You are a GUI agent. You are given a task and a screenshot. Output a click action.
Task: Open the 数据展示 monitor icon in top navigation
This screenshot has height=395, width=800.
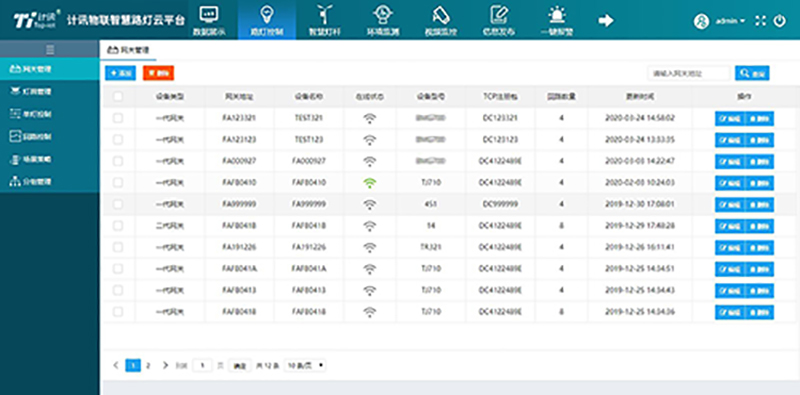[208, 14]
